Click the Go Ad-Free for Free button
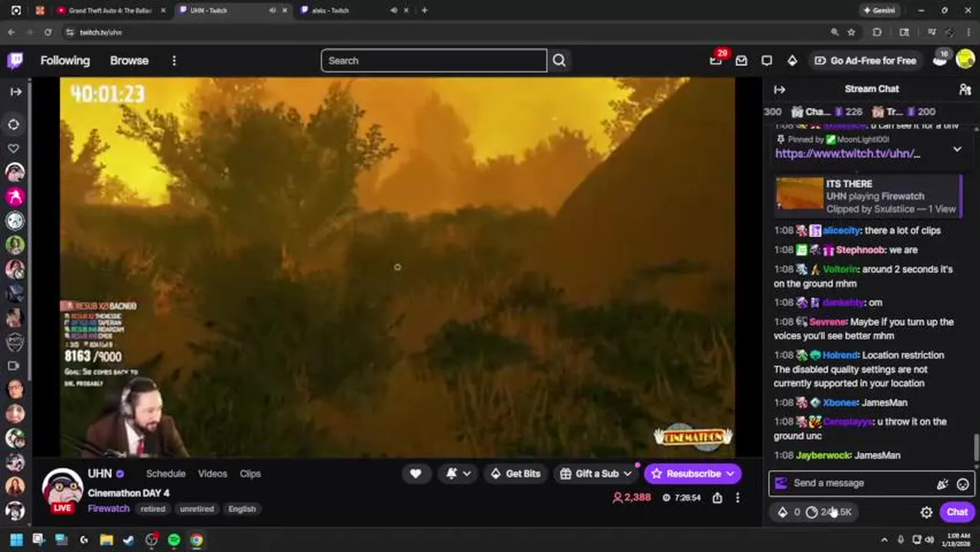The width and height of the screenshot is (980, 552). pyautogui.click(x=865, y=61)
